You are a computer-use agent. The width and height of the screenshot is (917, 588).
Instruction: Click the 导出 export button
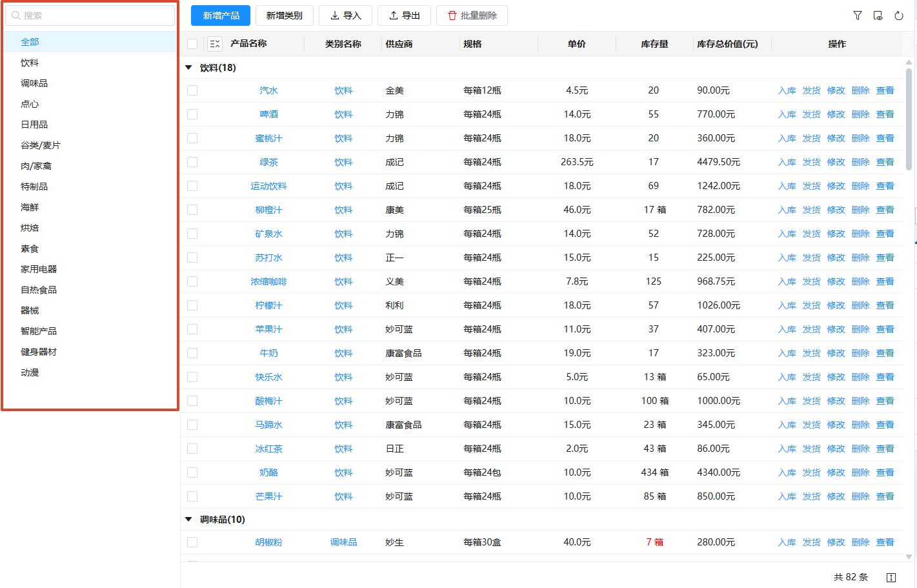[404, 15]
